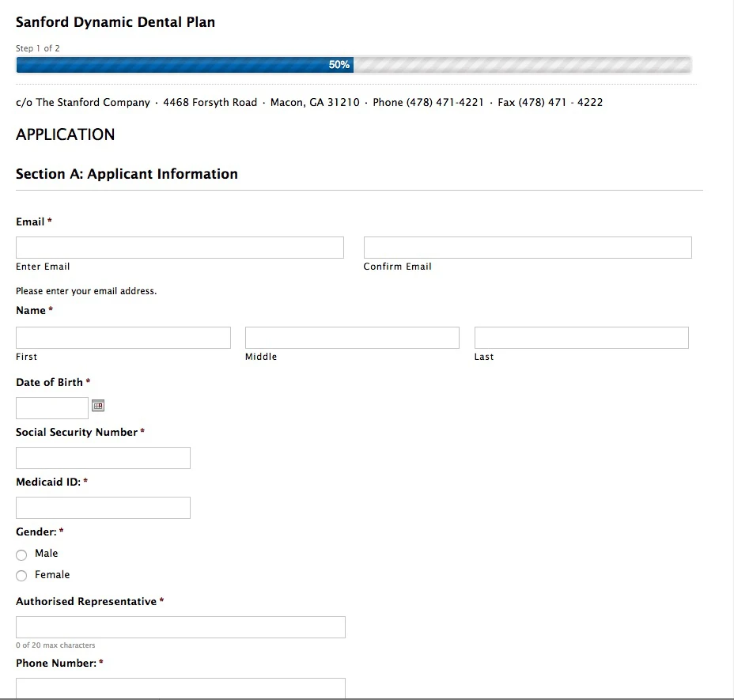Click the character counter under Authorised Representative
Image resolution: width=734 pixels, height=700 pixels.
coord(55,645)
